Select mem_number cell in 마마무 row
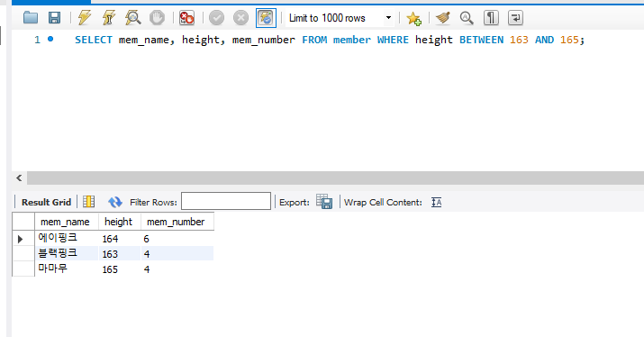 tap(177, 269)
